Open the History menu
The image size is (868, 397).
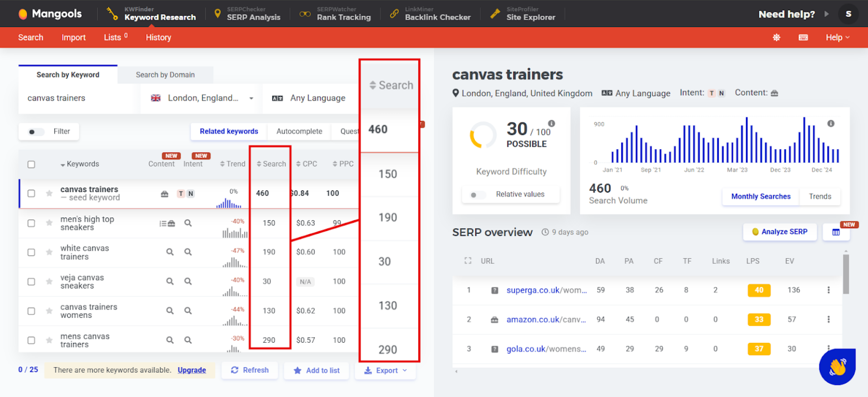point(158,37)
